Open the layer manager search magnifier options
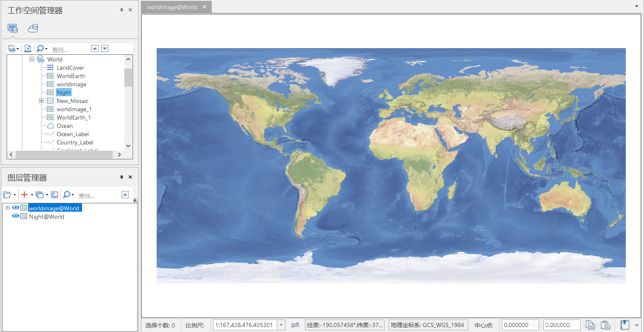 tap(68, 195)
